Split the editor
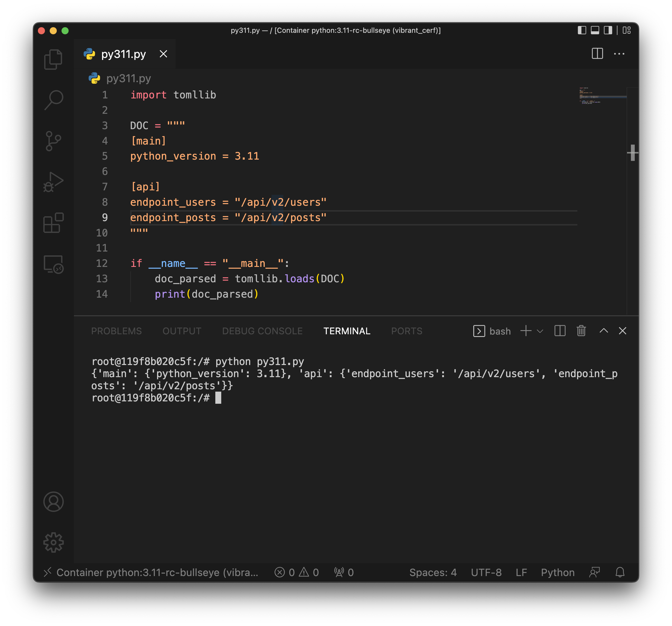 click(x=597, y=54)
